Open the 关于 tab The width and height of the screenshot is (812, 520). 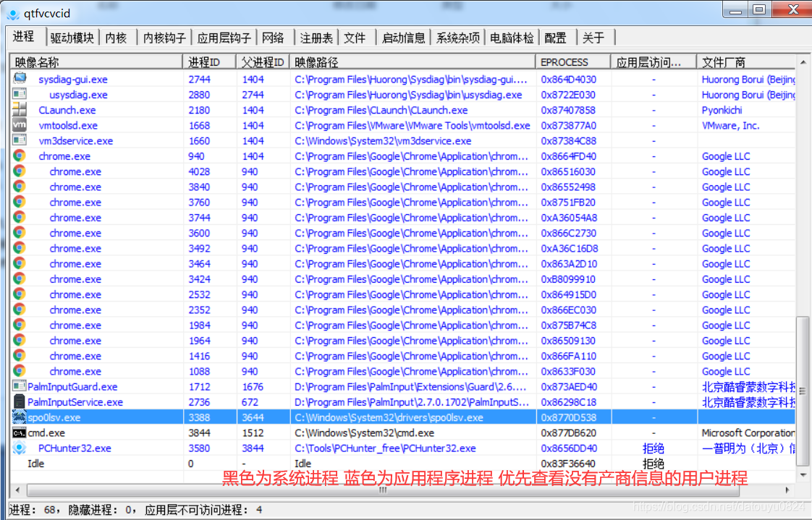[x=593, y=38]
